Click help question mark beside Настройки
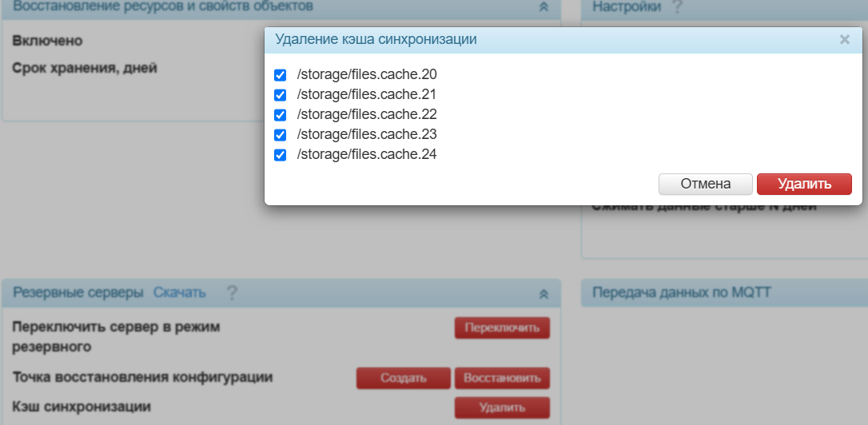This screenshot has height=425, width=868. [676, 7]
